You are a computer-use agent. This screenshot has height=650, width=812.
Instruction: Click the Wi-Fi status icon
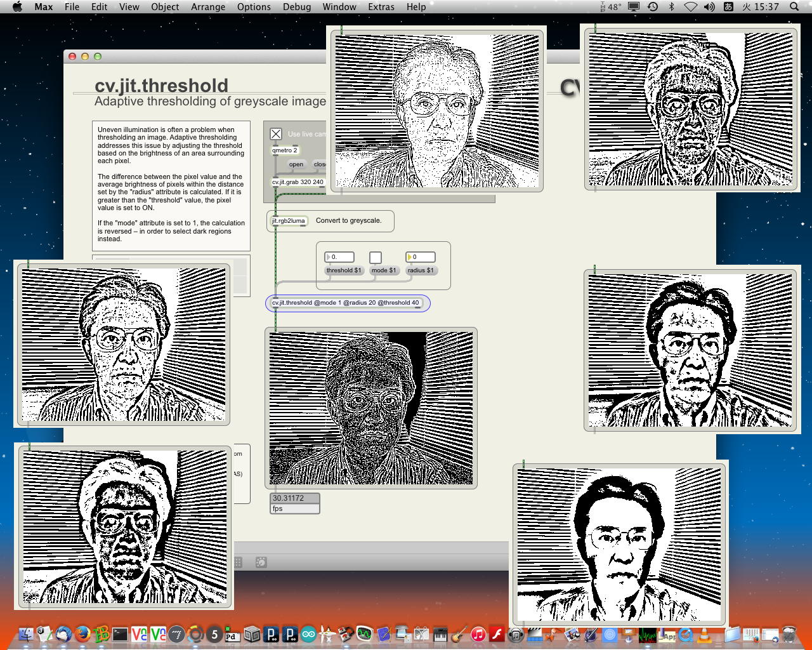coord(690,6)
